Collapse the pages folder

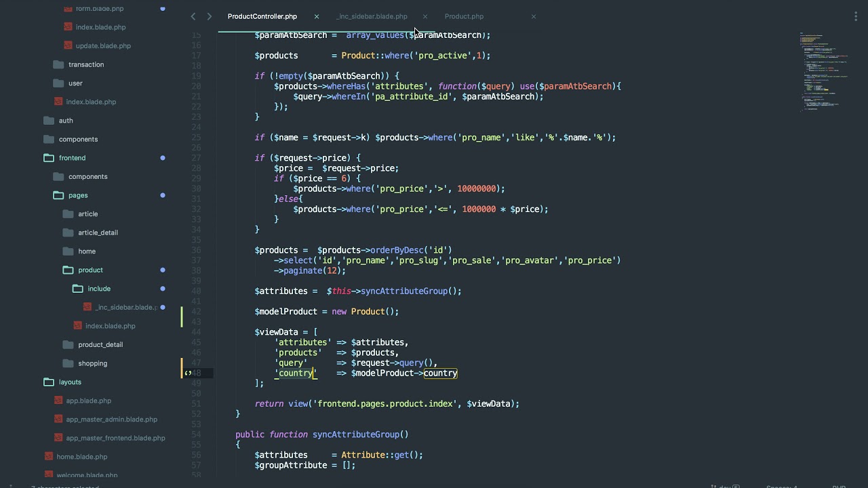point(58,195)
